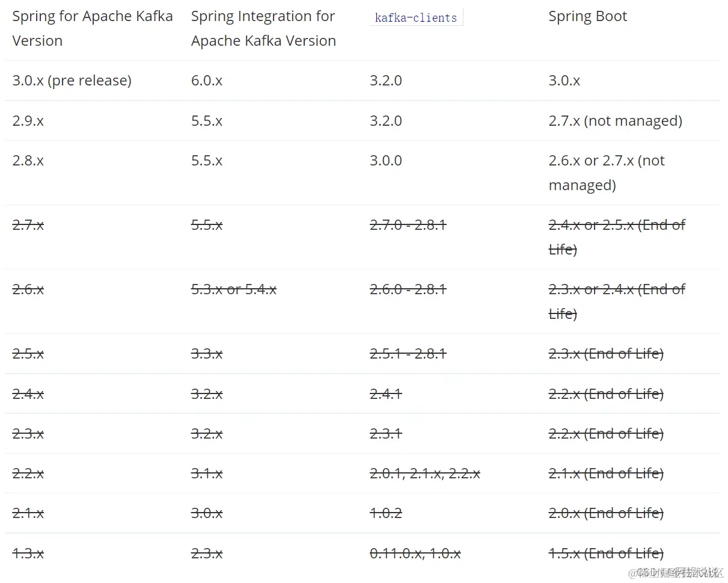Image resolution: width=728 pixels, height=583 pixels.
Task: Select the "3.0.0" kafka-clients cell
Action: (385, 161)
